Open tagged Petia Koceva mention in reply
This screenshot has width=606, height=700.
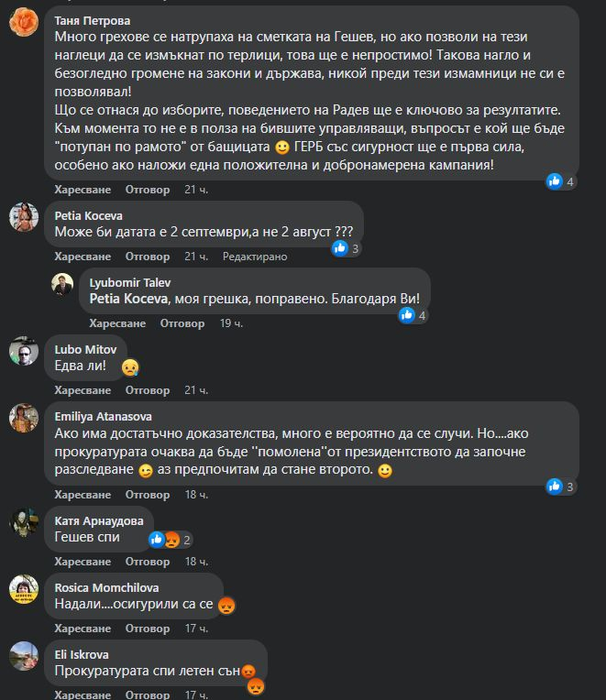click(x=128, y=299)
